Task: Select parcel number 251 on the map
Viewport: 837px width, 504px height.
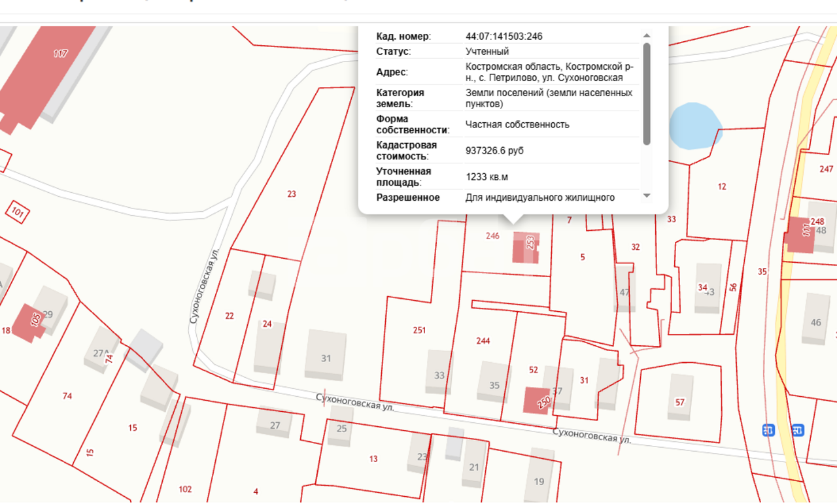Action: 419,330
